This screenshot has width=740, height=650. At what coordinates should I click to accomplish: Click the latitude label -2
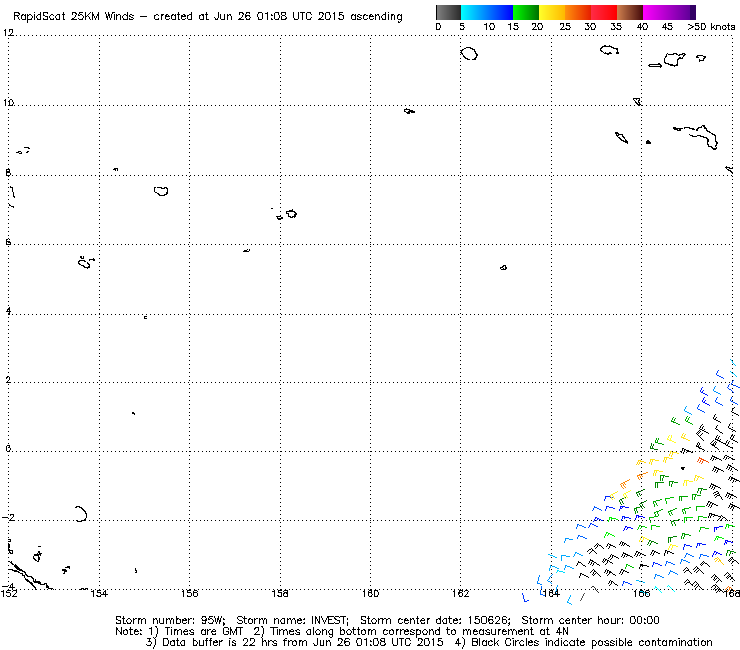8,517
